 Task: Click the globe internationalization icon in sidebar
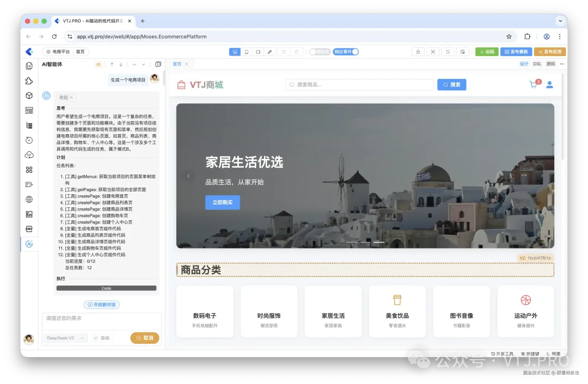(x=29, y=199)
